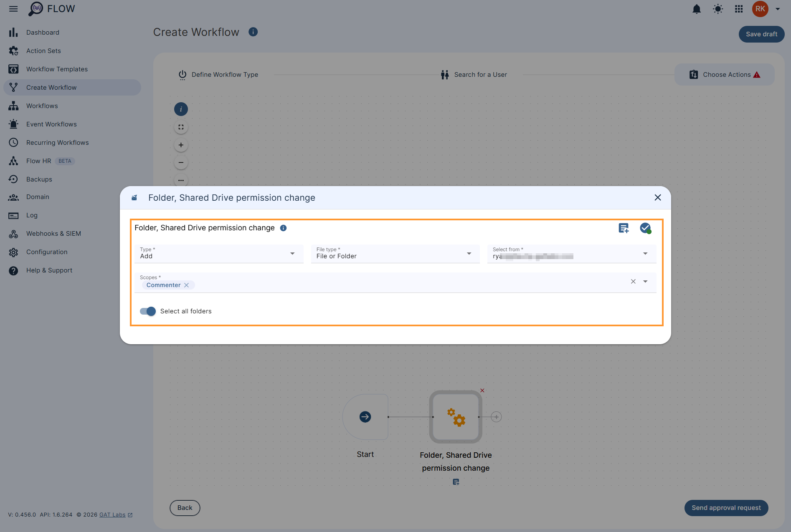Image resolution: width=791 pixels, height=532 pixels.
Task: Select the Choose Actions step
Action: pyautogui.click(x=724, y=75)
